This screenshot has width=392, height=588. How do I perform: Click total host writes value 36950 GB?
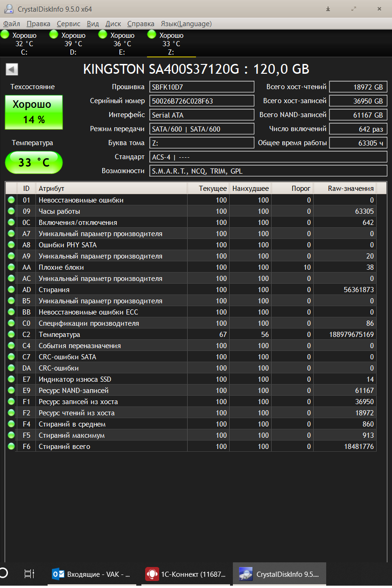pyautogui.click(x=358, y=101)
